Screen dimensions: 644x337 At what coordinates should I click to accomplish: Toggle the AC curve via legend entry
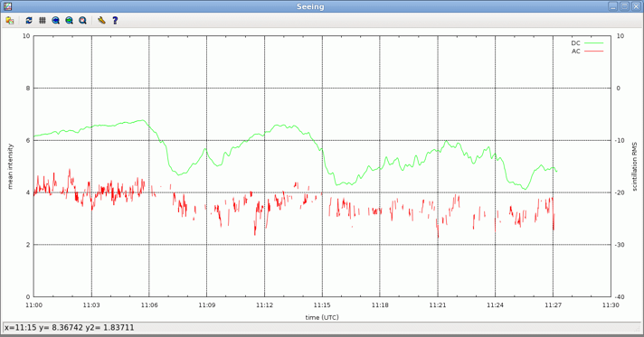[587, 51]
